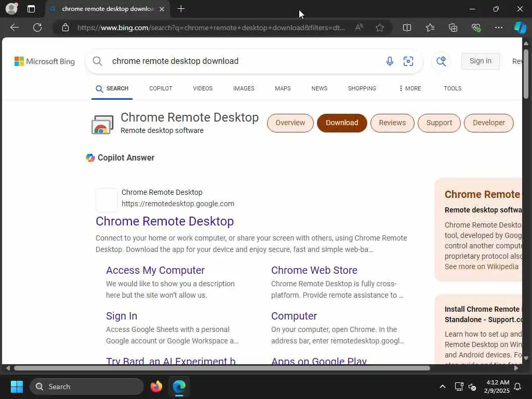Open the TOOLS option

tap(453, 88)
